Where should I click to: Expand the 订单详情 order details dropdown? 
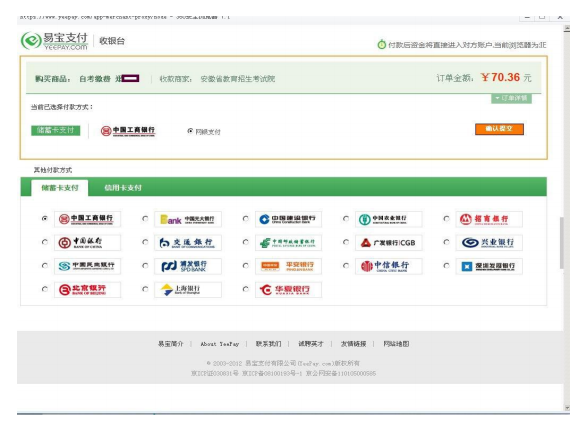(x=511, y=98)
